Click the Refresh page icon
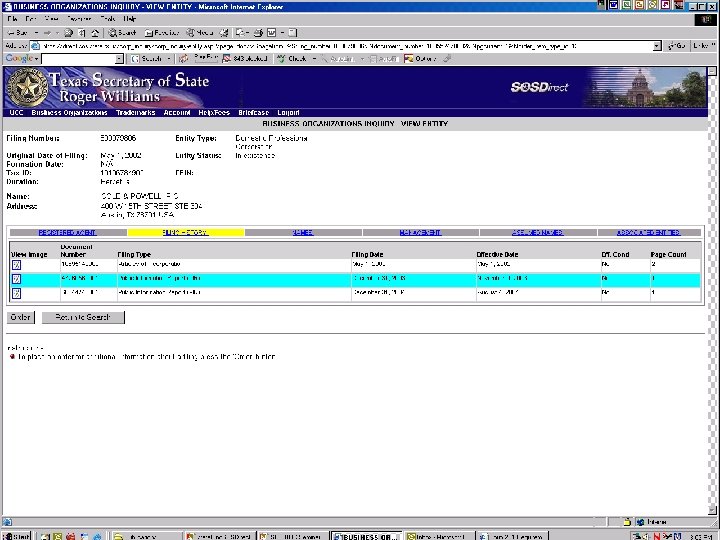Image resolution: width=720 pixels, height=540 pixels. click(82, 33)
